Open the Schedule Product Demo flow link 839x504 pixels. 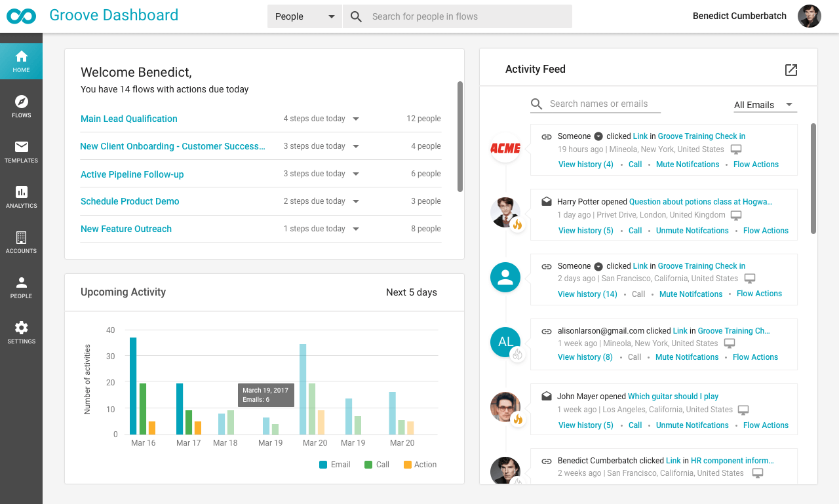(130, 201)
